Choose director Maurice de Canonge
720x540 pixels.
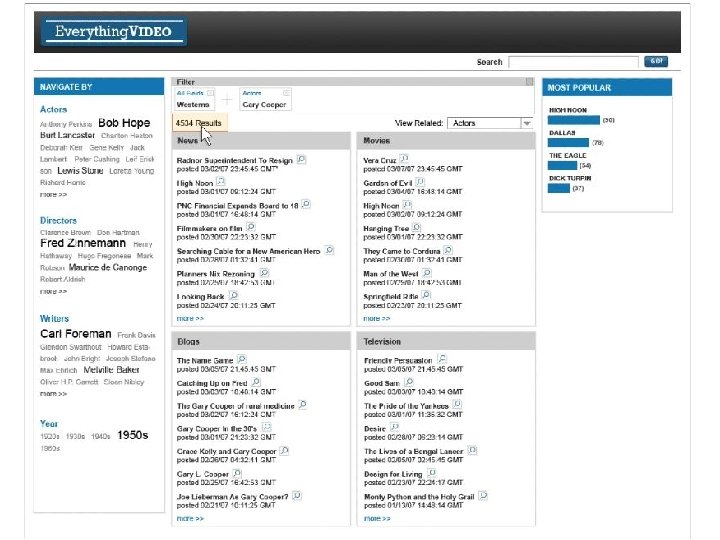point(108,267)
